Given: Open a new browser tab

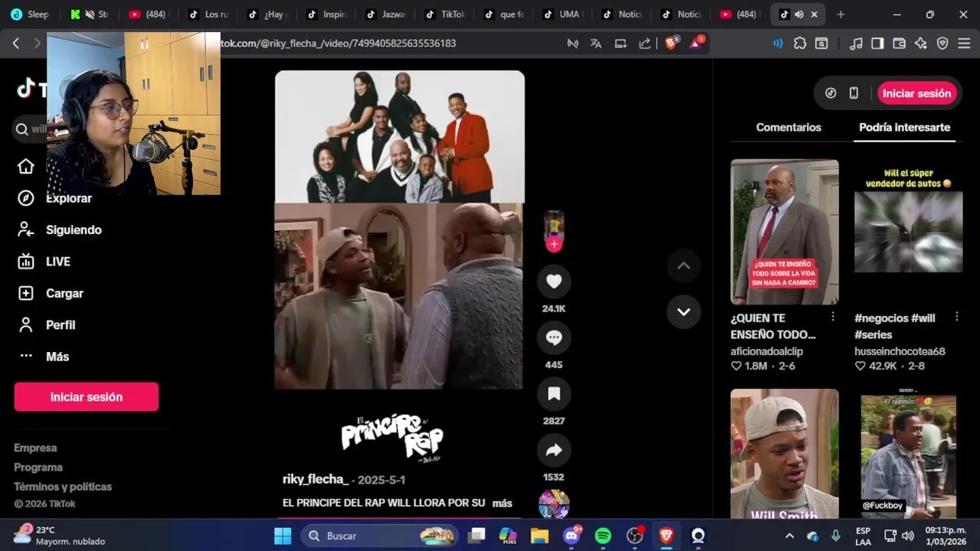Looking at the screenshot, I should pos(841,15).
